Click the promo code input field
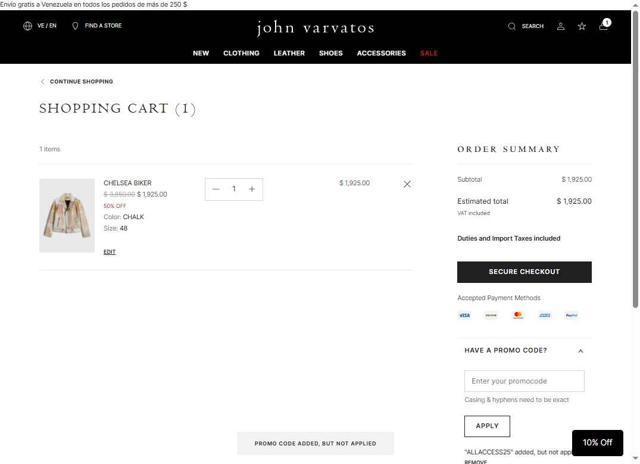The height and width of the screenshot is (464, 640). point(524,381)
